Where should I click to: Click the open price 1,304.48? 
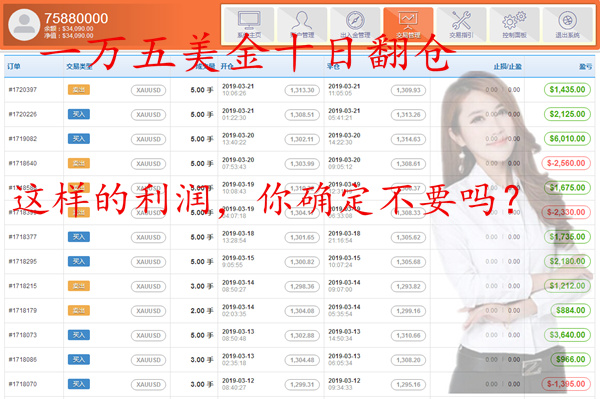(x=302, y=360)
